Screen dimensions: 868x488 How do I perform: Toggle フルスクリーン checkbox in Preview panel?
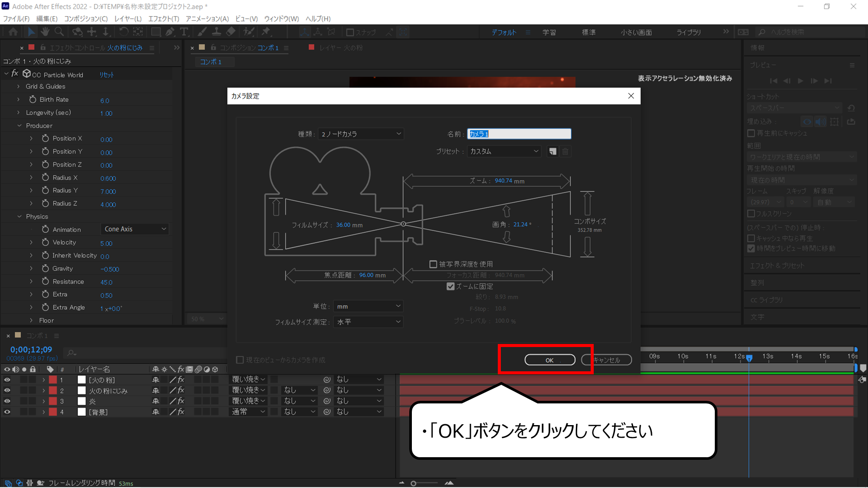[x=751, y=213]
